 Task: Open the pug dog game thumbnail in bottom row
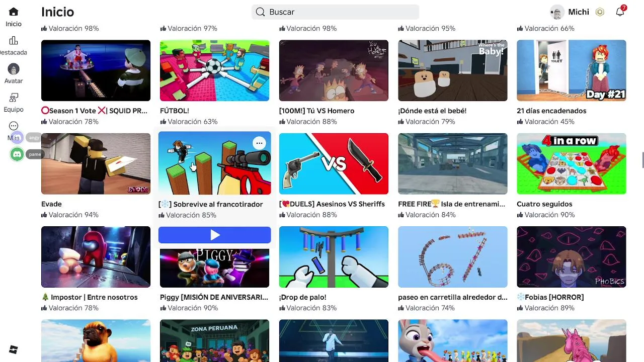[x=96, y=340]
